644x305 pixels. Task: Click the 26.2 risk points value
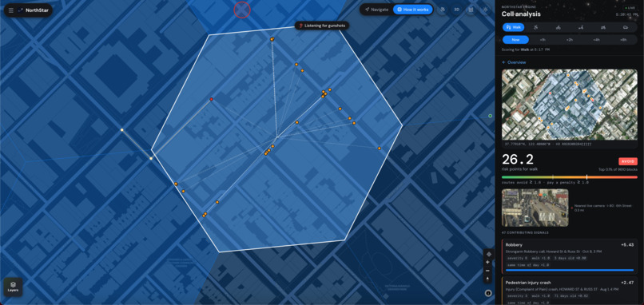tap(518, 159)
